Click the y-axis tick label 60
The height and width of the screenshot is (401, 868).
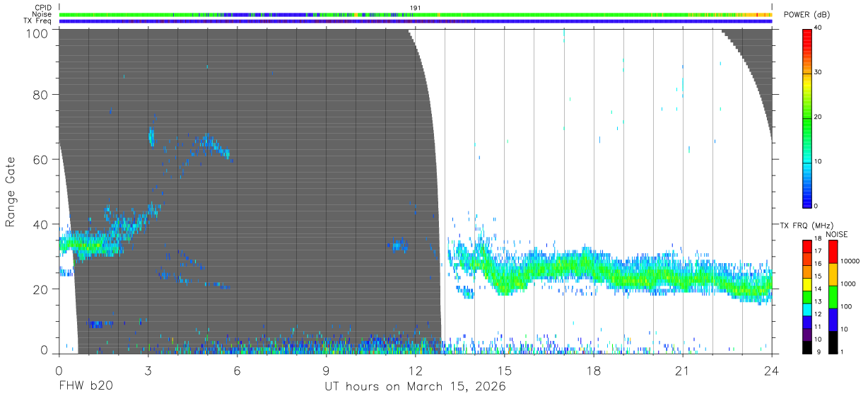tap(42, 160)
